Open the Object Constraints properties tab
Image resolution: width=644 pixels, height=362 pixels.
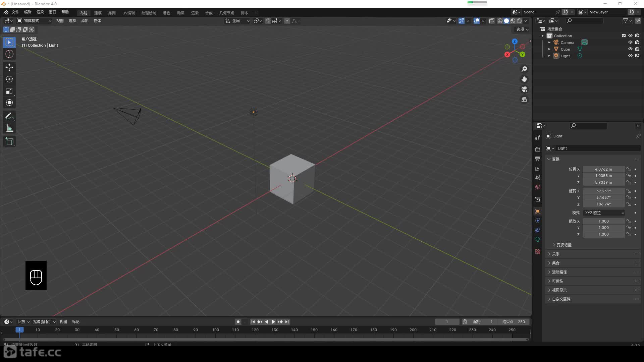pos(538,230)
